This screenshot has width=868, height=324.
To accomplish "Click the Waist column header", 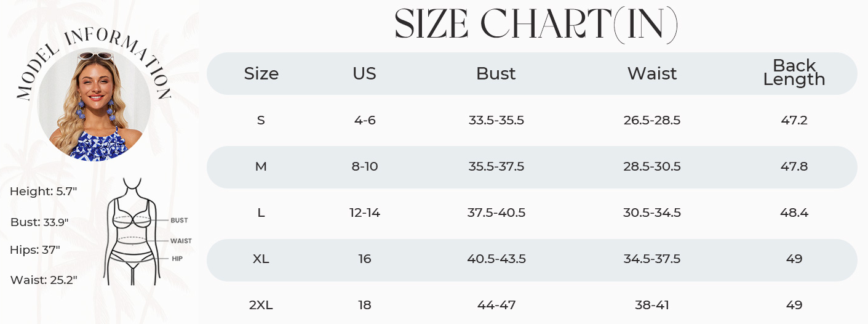I will [652, 74].
